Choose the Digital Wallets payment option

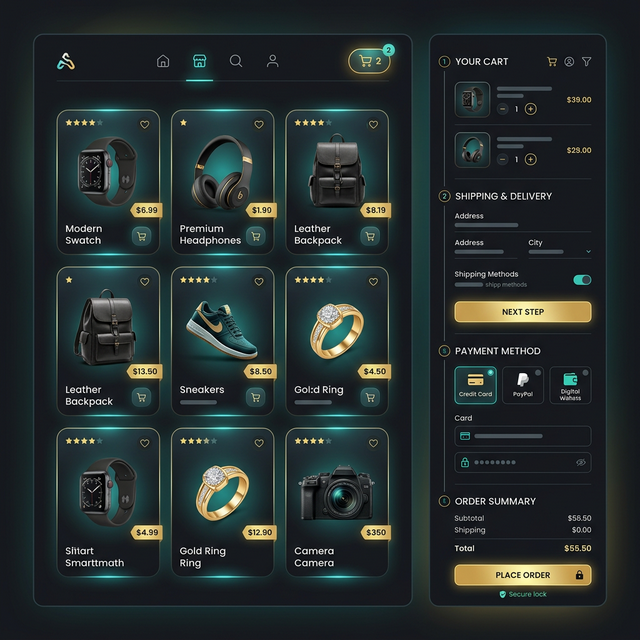click(570, 385)
